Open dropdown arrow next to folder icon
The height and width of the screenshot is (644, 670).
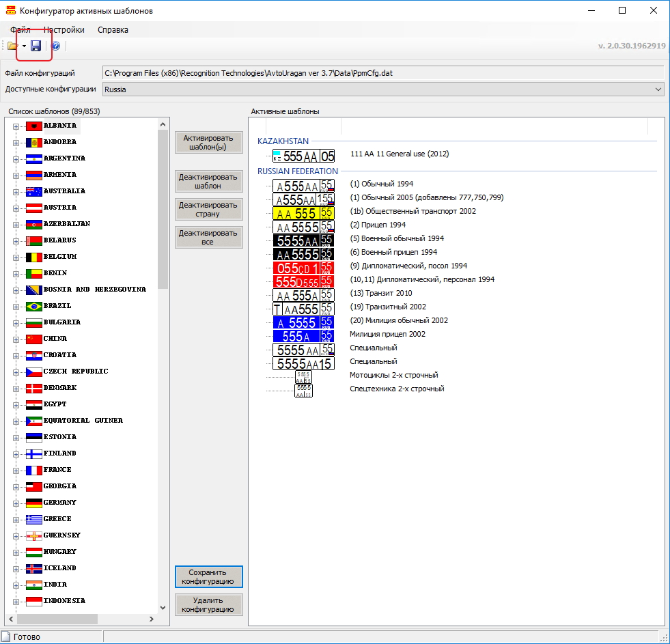point(24,46)
